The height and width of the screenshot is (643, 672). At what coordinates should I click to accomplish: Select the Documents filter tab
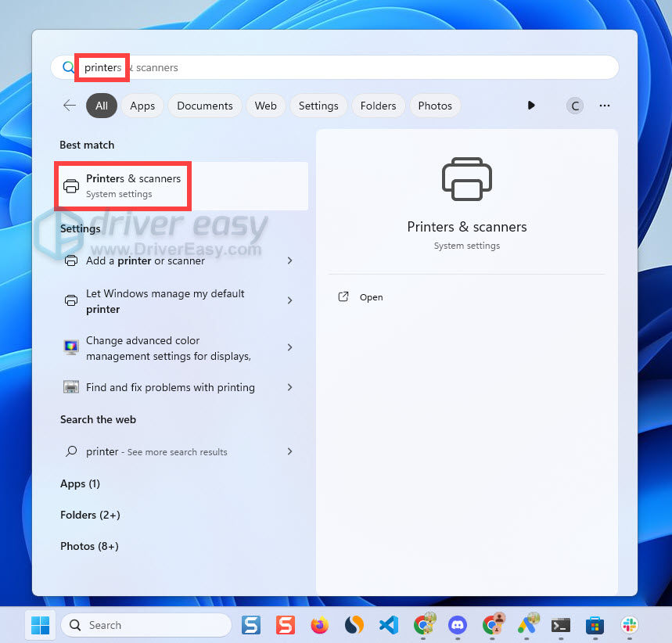pos(205,106)
